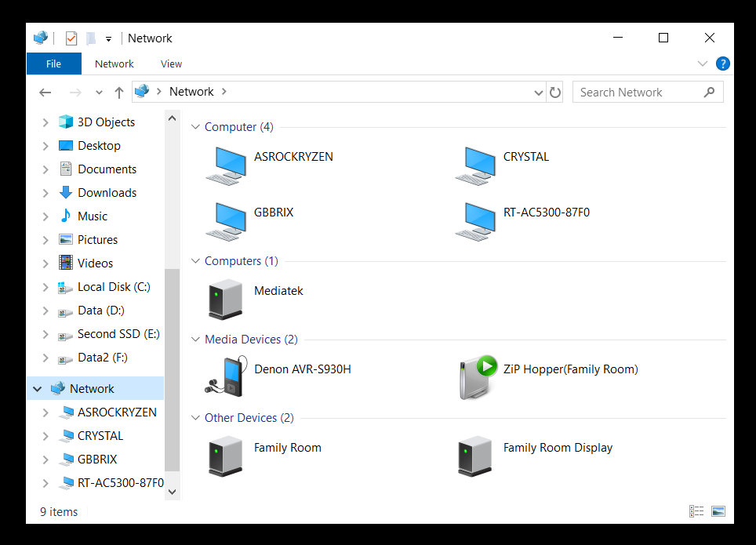Switch to large icons view in status bar
Viewport: 756px width, 545px height.
tap(718, 511)
